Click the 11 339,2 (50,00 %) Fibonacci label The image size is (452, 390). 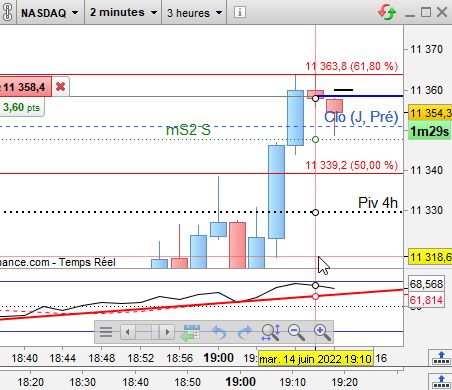coord(352,165)
